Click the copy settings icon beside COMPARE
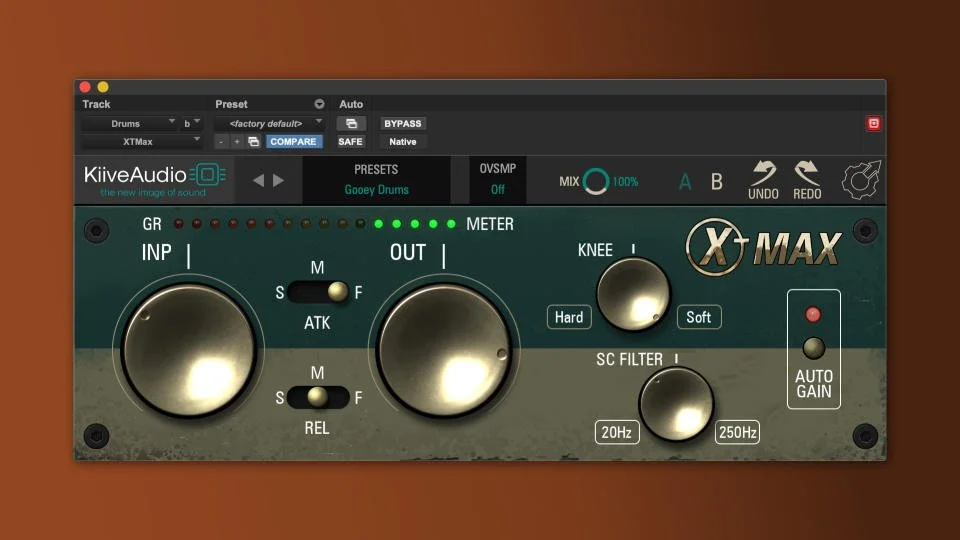Viewport: 960px width, 540px height. pyautogui.click(x=253, y=142)
